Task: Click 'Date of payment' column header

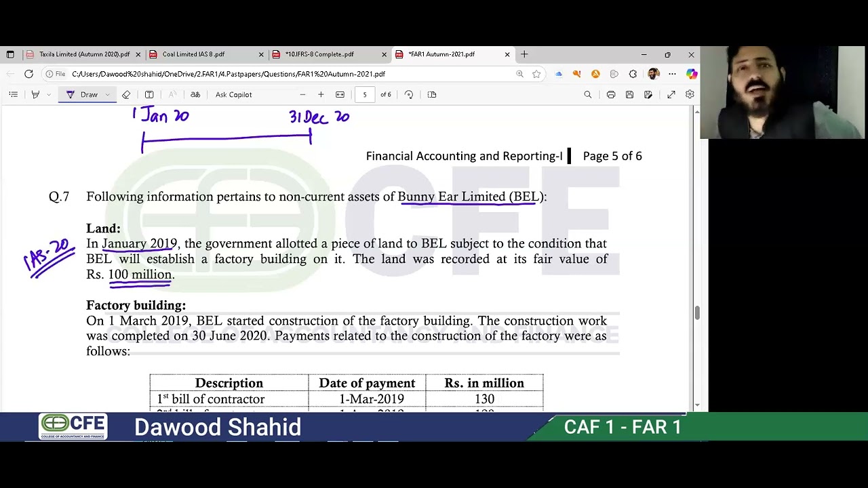Action: point(367,383)
